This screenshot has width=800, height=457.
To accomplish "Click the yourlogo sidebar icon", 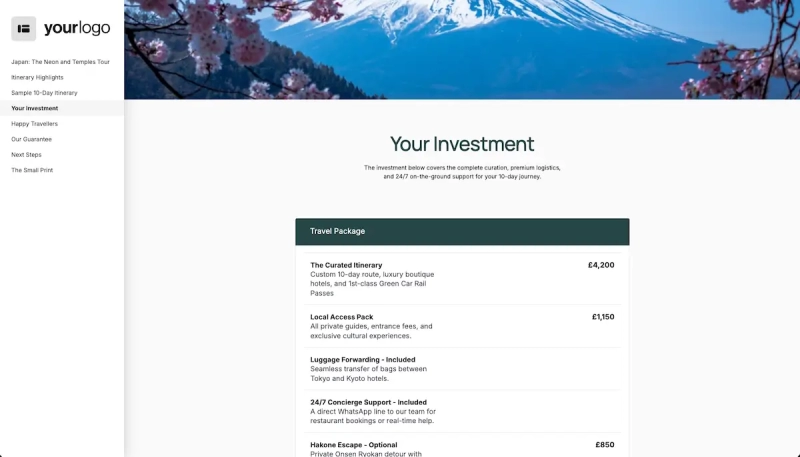I will [x=23, y=29].
